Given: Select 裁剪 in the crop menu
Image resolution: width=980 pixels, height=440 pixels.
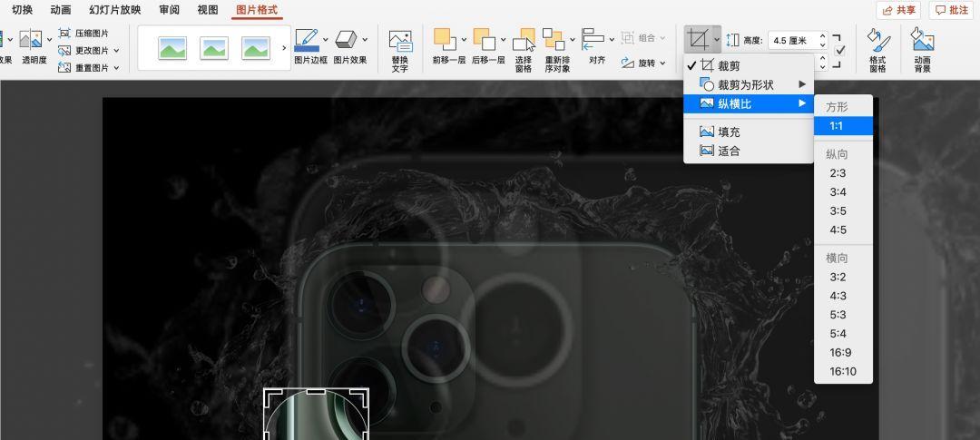Looking at the screenshot, I should point(749,65).
